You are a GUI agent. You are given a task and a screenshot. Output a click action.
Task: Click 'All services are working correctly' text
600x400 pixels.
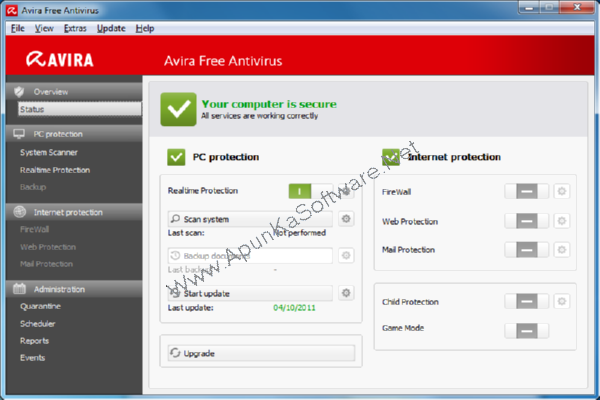click(259, 116)
